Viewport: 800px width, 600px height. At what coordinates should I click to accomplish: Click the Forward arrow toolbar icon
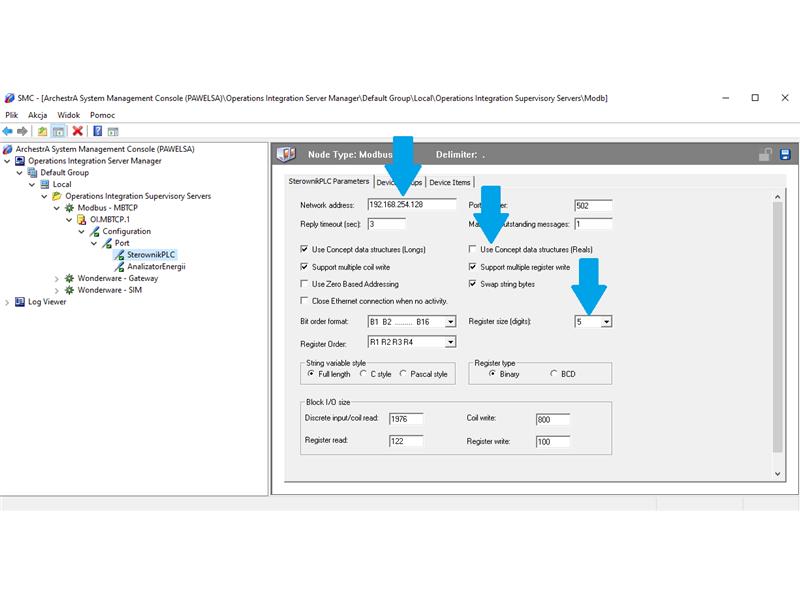point(22,132)
